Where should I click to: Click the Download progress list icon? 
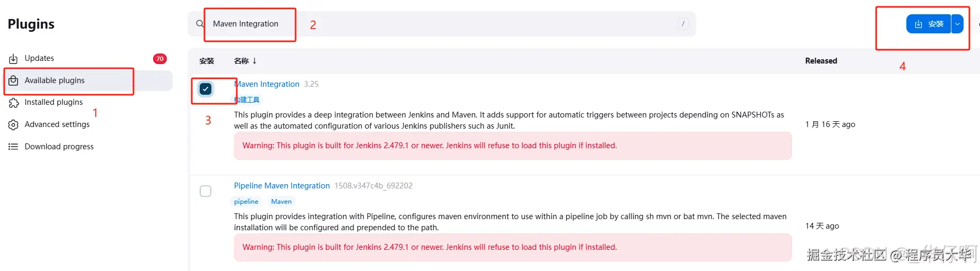[x=13, y=147]
